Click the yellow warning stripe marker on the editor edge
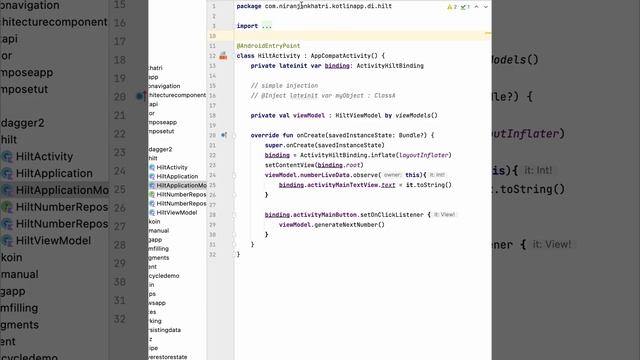 click(x=488, y=34)
